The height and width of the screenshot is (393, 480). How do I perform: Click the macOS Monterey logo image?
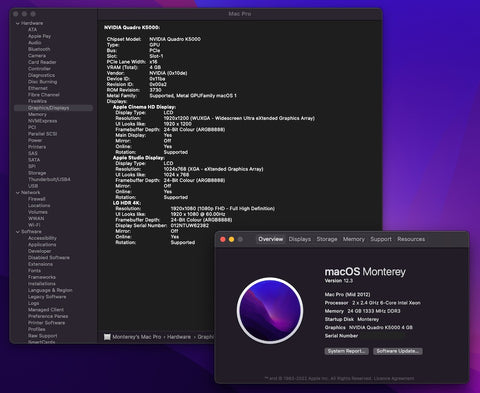[x=270, y=310]
